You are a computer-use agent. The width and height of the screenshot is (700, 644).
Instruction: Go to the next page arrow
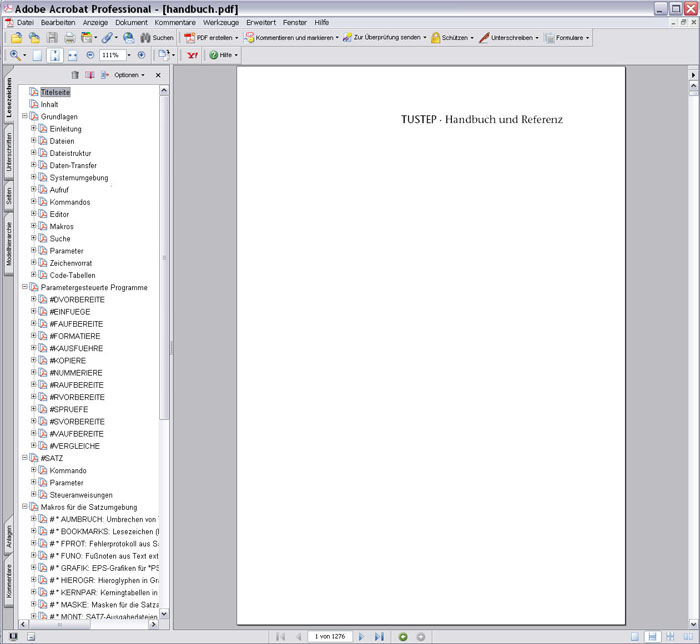coord(362,636)
